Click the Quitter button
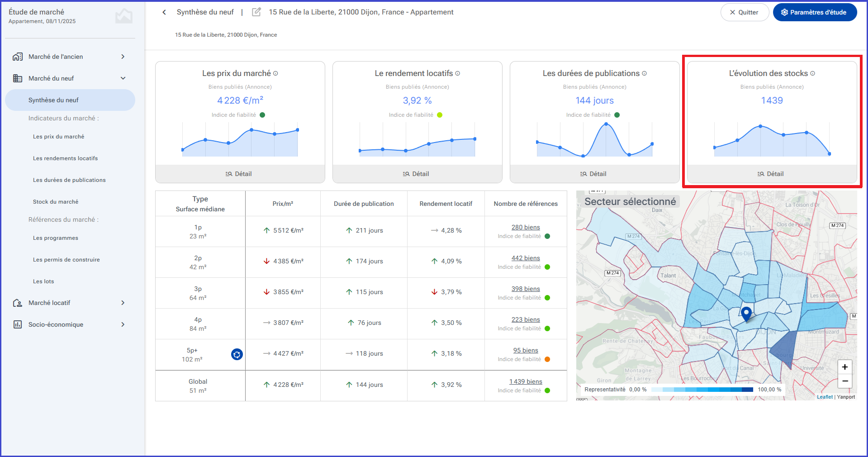 [x=745, y=12]
